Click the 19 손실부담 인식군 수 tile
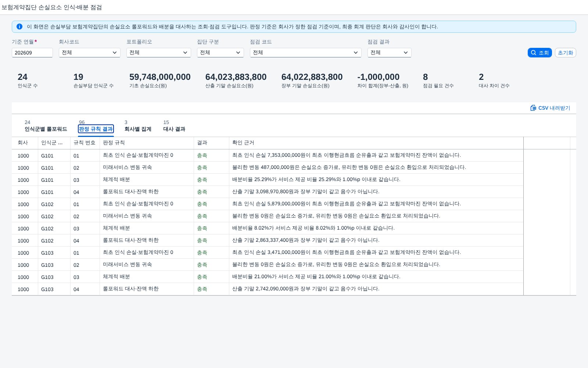 click(x=93, y=81)
